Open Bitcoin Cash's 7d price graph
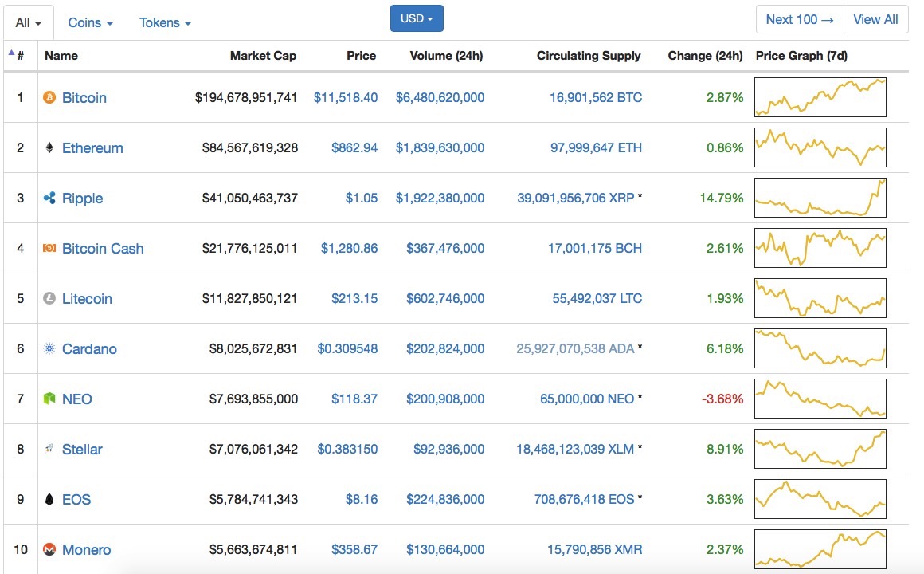The image size is (924, 574). coord(820,248)
